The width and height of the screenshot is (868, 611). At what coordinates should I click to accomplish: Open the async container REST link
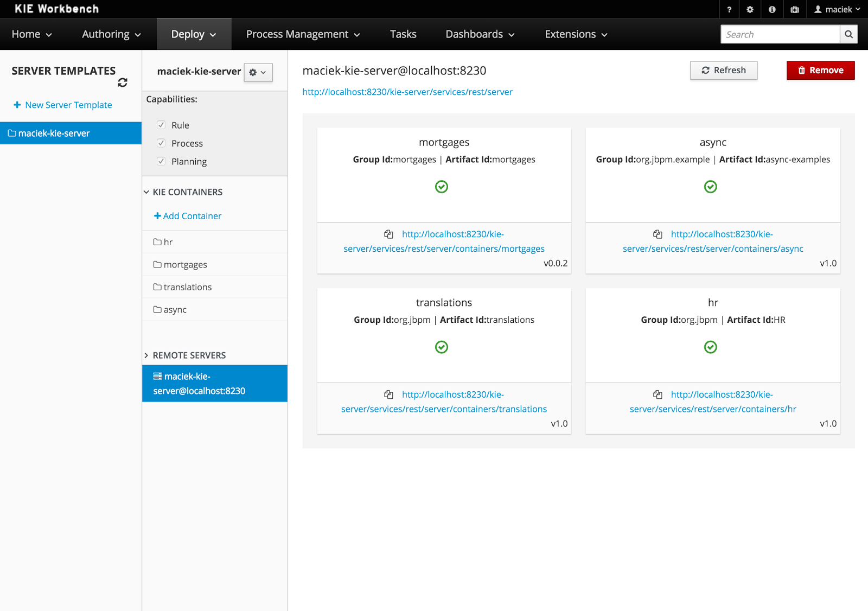coord(713,241)
